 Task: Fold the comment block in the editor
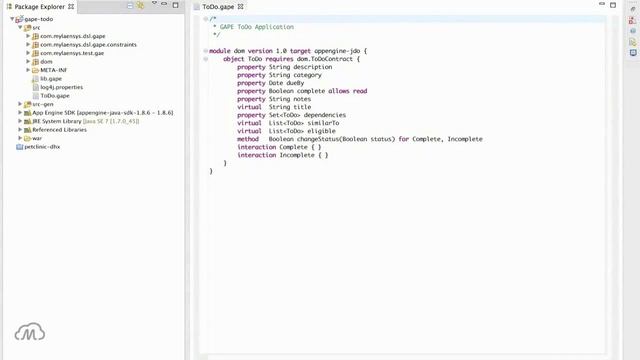click(206, 19)
